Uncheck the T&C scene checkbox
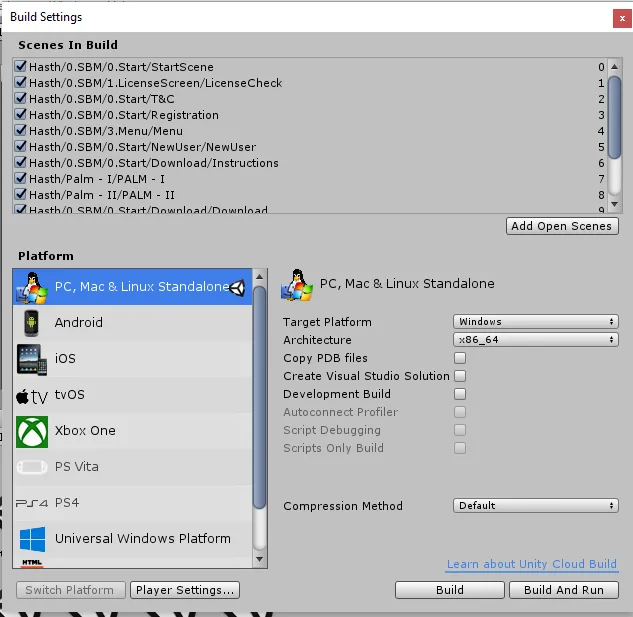 point(21,98)
